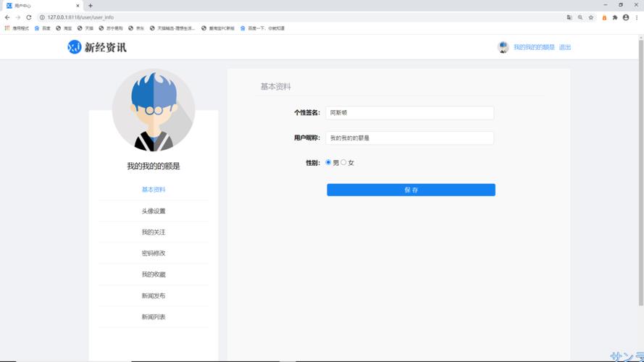Viewport: 644px width, 362px height.
Task: Open the 我的我的的额是 username link in header
Action: (x=534, y=47)
